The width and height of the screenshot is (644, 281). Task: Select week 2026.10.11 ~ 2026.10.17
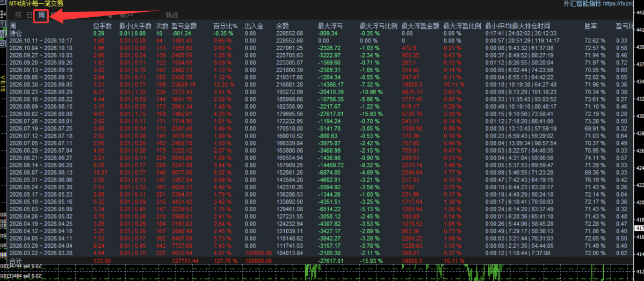41,41
